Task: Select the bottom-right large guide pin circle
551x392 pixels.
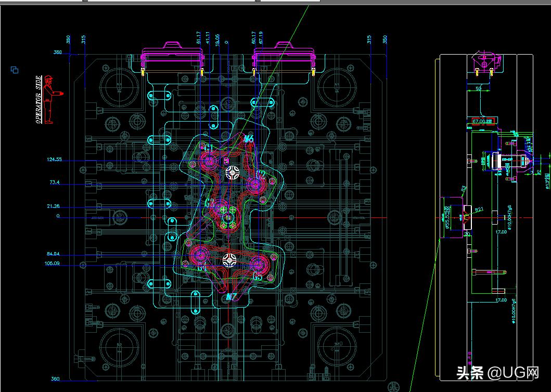Action: coord(338,346)
